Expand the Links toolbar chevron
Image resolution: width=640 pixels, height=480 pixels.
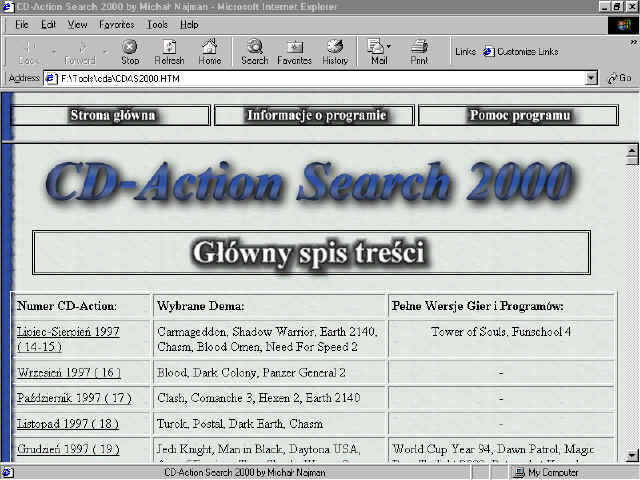click(x=633, y=43)
